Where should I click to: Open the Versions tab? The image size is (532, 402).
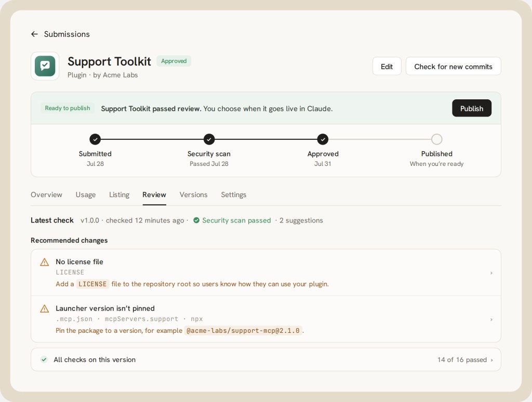[x=193, y=195]
